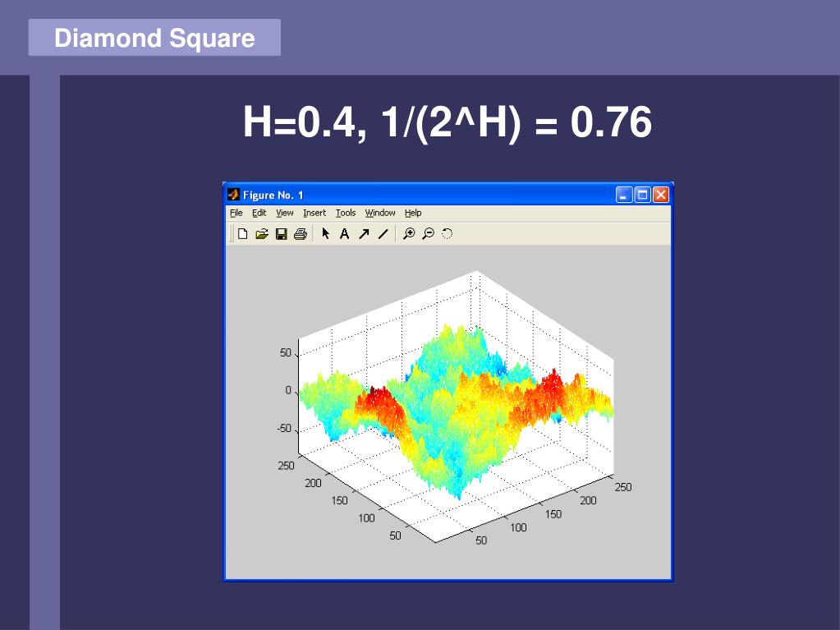The width and height of the screenshot is (840, 630).
Task: Enable the Zoom In magnifier tool
Action: [409, 233]
